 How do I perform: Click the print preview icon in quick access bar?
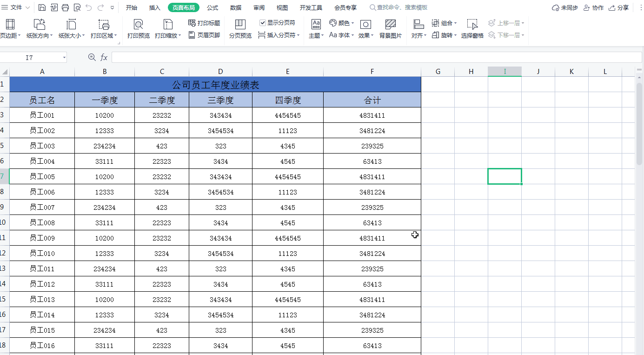pos(77,7)
